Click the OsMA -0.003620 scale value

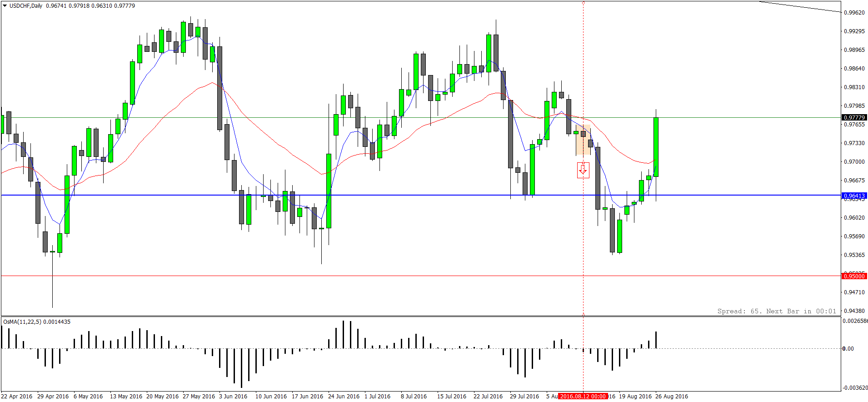(854, 387)
